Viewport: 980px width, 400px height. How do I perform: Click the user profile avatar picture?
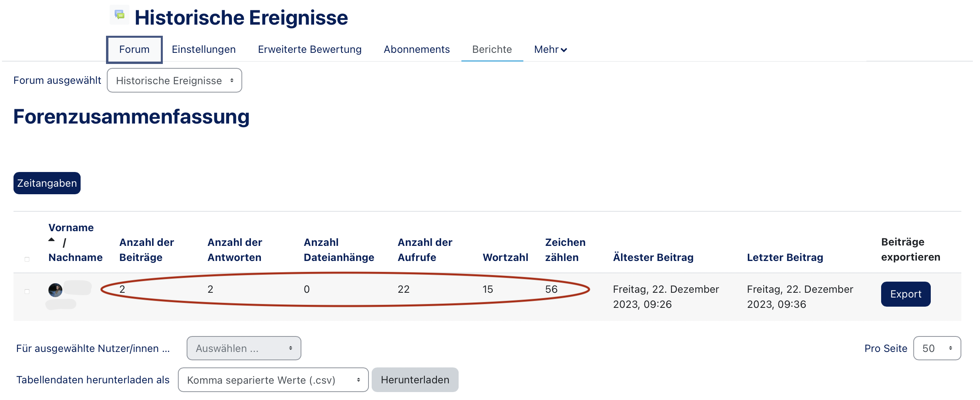point(55,290)
